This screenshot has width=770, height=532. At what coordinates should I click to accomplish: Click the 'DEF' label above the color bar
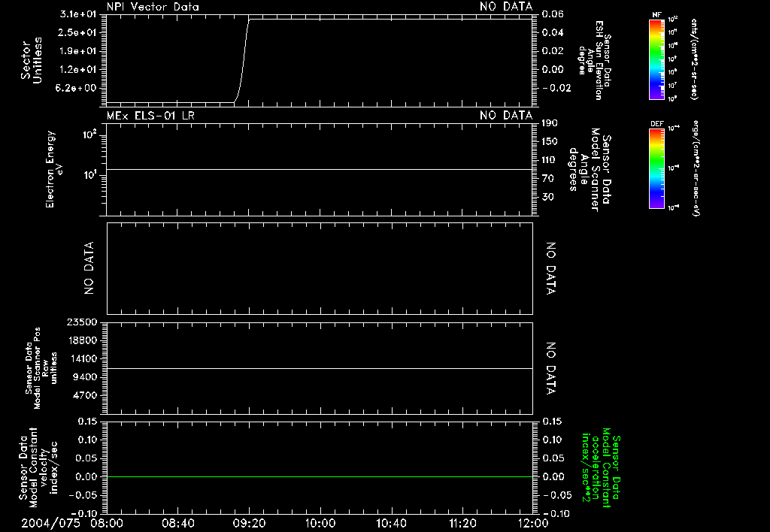point(656,124)
